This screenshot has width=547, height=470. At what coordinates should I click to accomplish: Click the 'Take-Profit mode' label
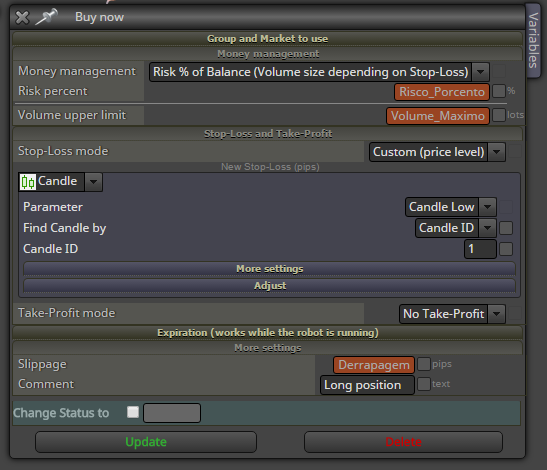click(x=67, y=313)
